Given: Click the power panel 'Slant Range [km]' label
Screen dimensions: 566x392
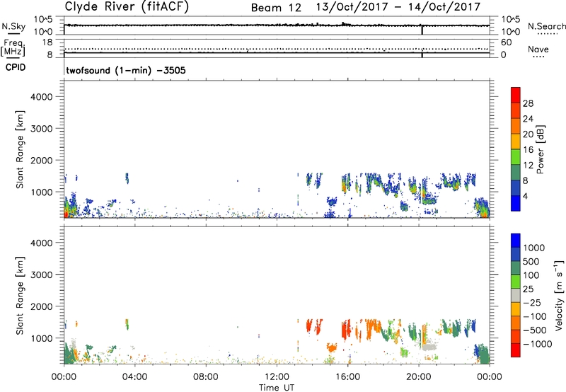Looking at the screenshot, I should click(20, 149).
